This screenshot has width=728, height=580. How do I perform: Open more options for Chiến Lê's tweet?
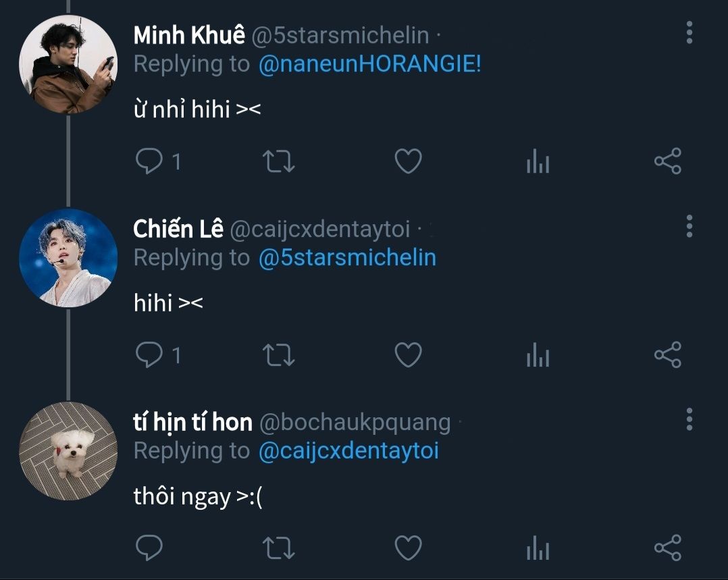coord(689,226)
